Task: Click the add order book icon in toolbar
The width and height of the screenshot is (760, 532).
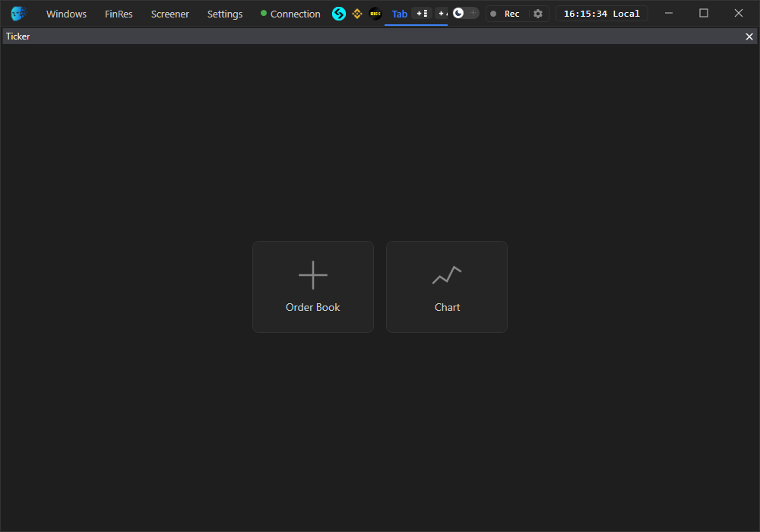Action: (422, 14)
